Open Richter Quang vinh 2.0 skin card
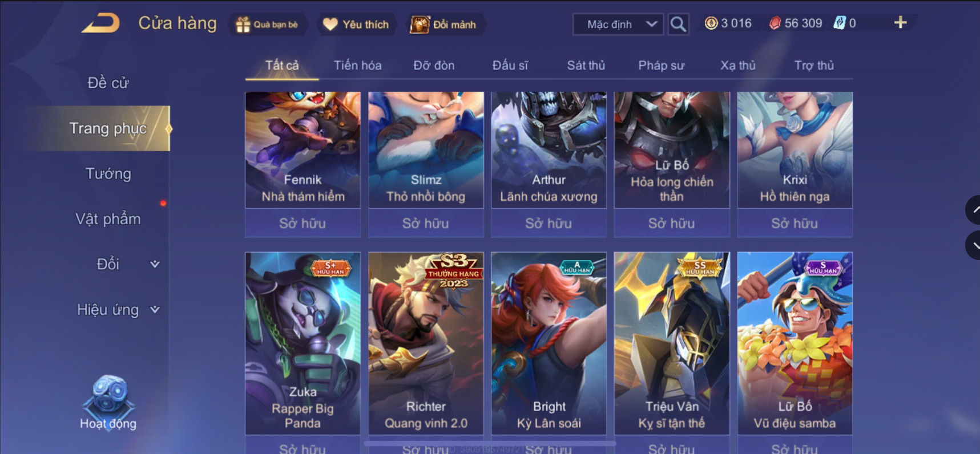This screenshot has width=980, height=454. click(426, 343)
